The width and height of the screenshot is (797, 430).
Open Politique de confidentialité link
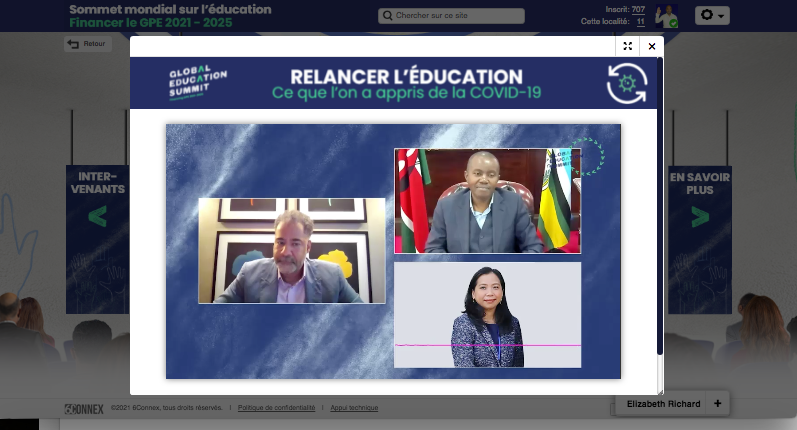(x=277, y=408)
